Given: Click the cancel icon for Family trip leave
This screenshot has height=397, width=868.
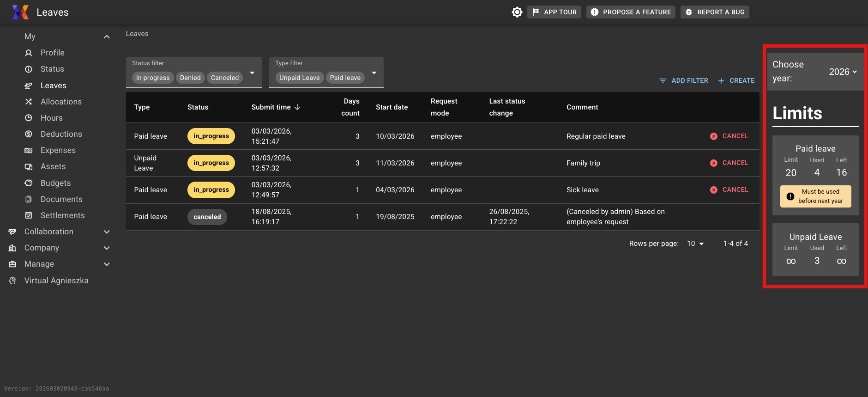Looking at the screenshot, I should 713,163.
